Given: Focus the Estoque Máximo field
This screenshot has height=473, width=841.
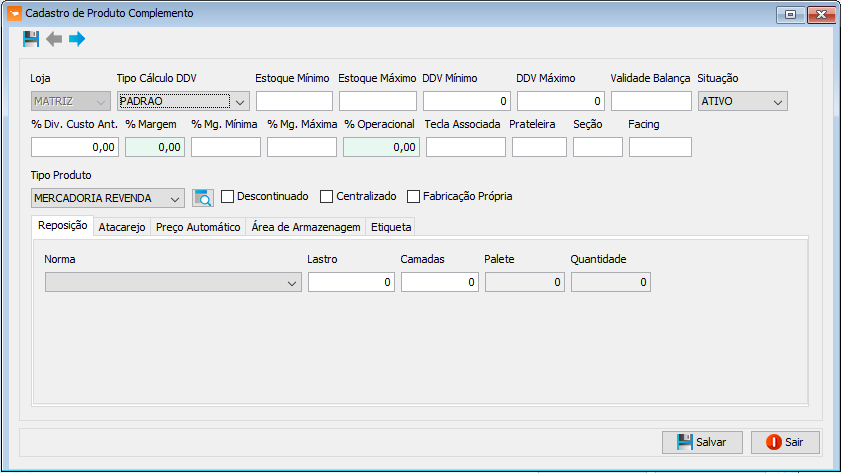Looking at the screenshot, I should tap(378, 101).
